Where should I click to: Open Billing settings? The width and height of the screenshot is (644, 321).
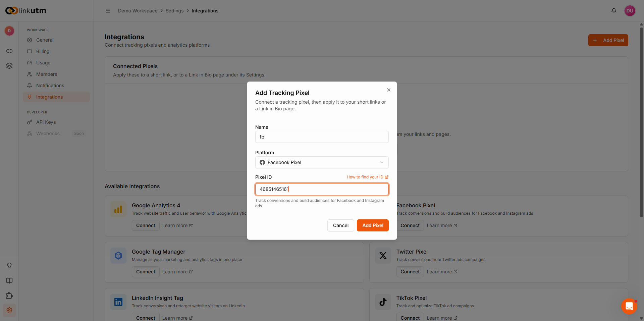pyautogui.click(x=56, y=51)
